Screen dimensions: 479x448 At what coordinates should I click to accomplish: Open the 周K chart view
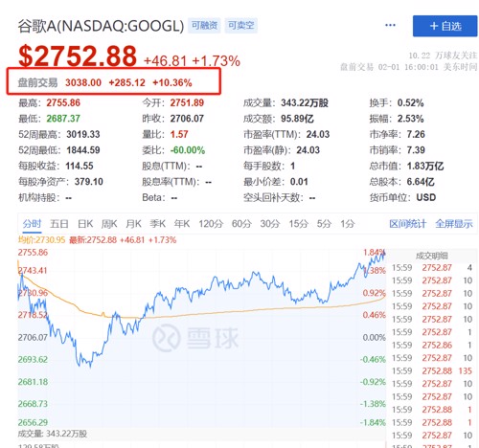(109, 224)
